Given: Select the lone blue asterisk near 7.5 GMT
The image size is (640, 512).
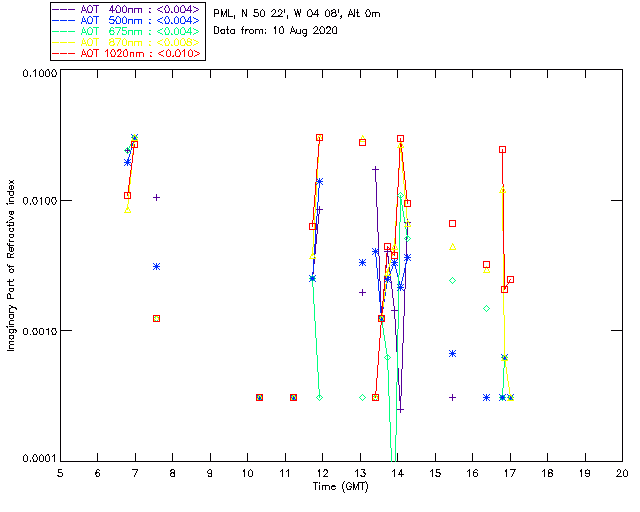Looking at the screenshot, I should tap(156, 267).
